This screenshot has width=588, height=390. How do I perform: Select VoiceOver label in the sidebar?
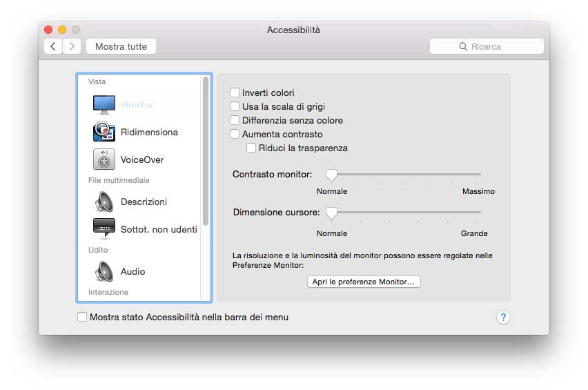click(142, 159)
